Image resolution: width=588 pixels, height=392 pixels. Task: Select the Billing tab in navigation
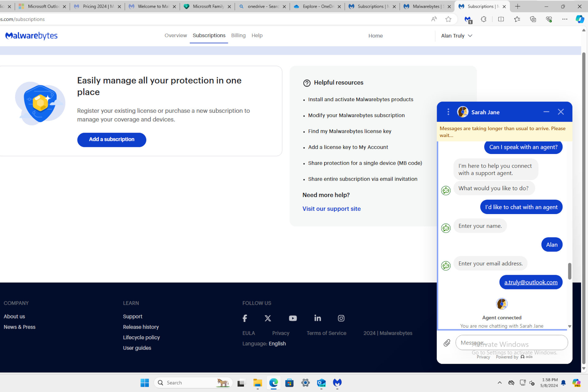tap(238, 36)
